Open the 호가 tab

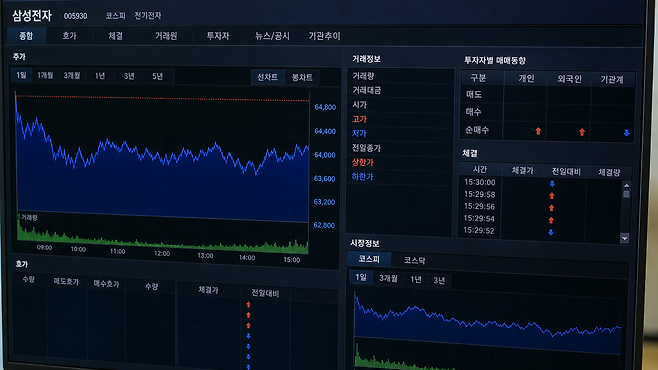(69, 36)
